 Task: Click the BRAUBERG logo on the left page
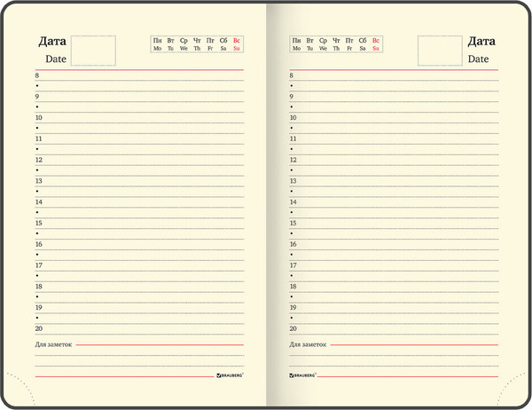point(231,375)
